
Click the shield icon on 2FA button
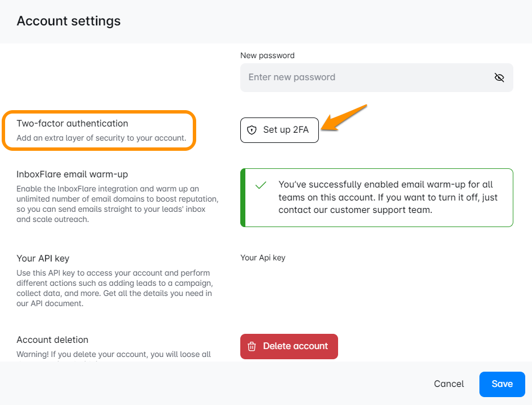tap(252, 130)
